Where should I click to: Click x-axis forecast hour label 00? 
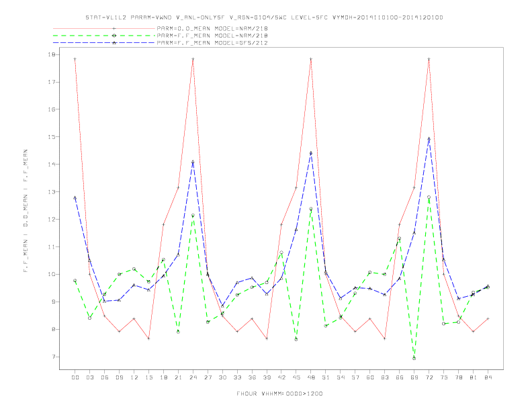(75, 377)
